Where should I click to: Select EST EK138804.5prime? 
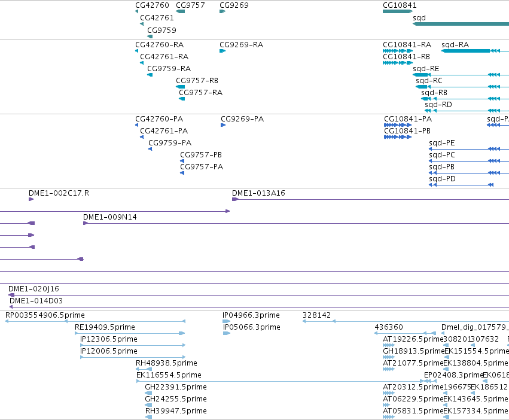click(476, 363)
